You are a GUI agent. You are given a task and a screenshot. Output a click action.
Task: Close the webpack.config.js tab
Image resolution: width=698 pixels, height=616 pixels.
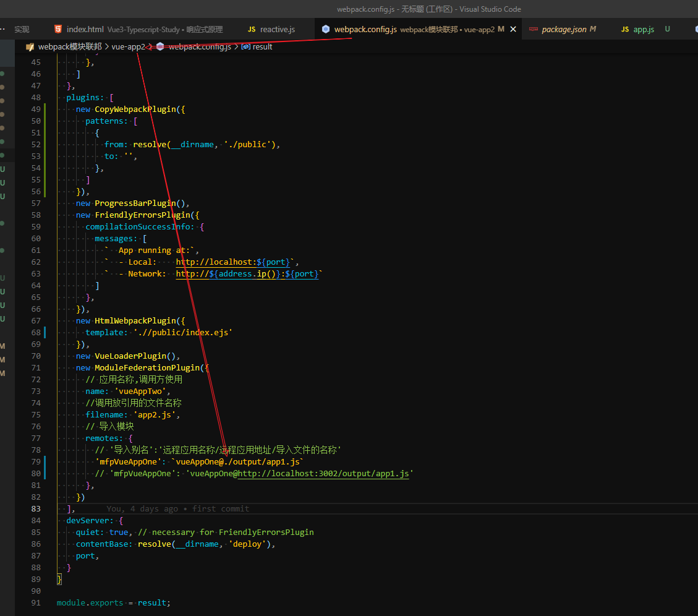click(x=513, y=30)
